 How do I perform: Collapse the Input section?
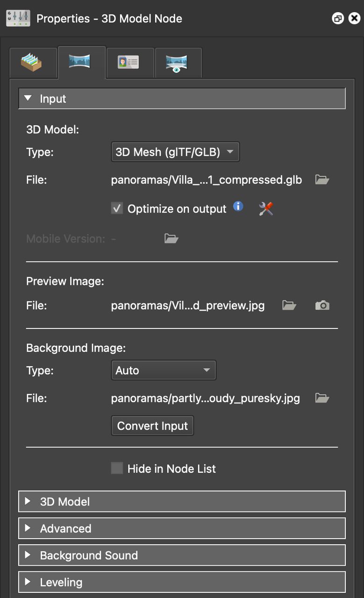pyautogui.click(x=182, y=99)
